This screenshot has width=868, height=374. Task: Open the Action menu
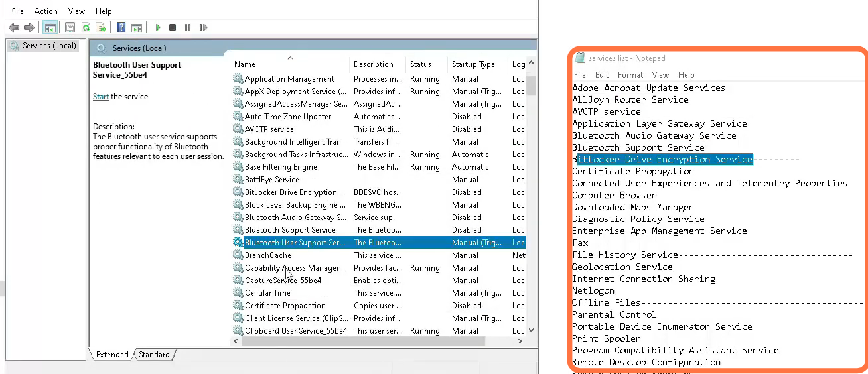[x=46, y=11]
